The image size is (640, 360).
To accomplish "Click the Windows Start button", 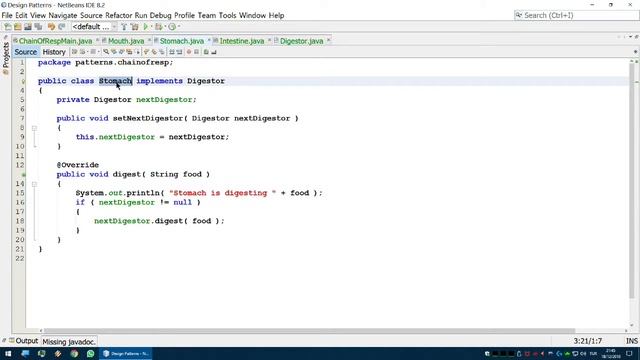I will [x=8, y=353].
